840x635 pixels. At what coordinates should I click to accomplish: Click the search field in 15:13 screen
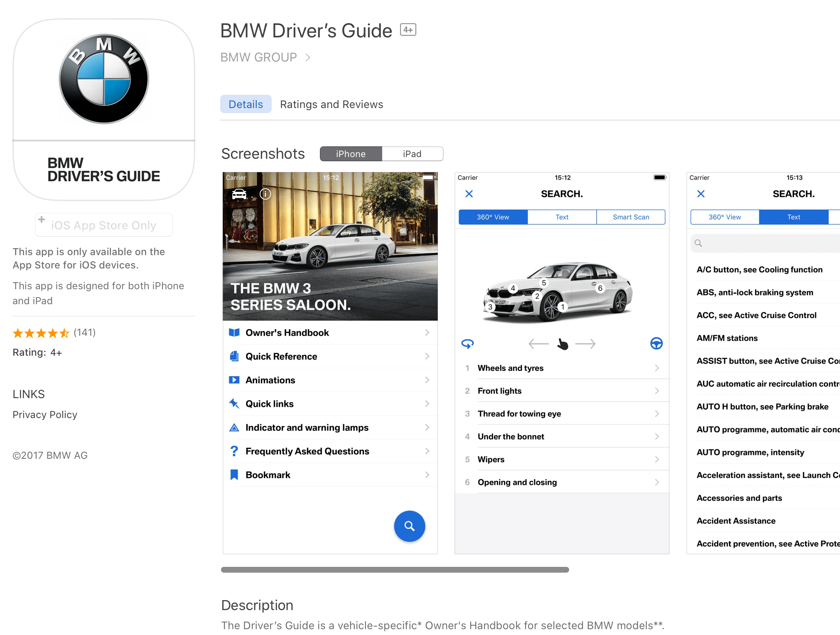pos(765,243)
